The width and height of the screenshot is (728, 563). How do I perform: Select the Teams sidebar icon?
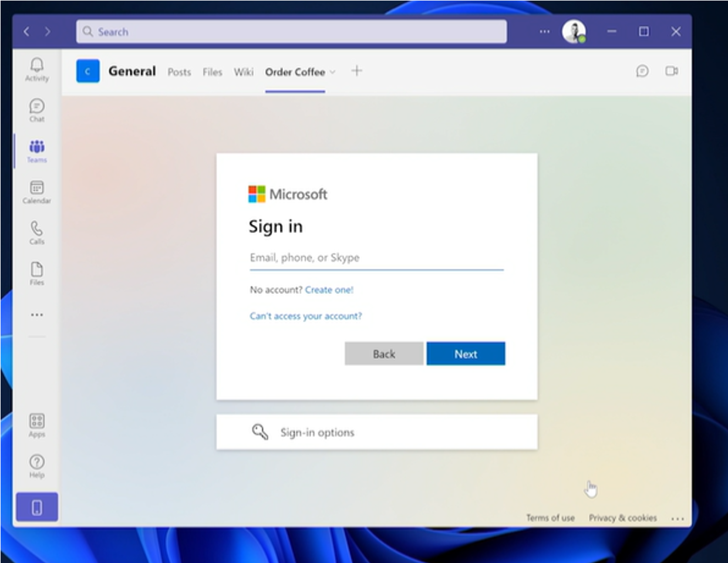[36, 151]
